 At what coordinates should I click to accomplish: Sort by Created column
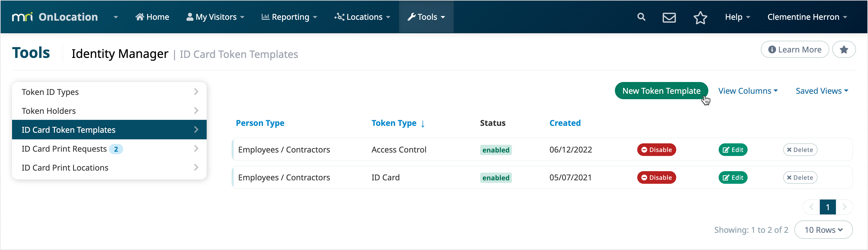tap(565, 123)
